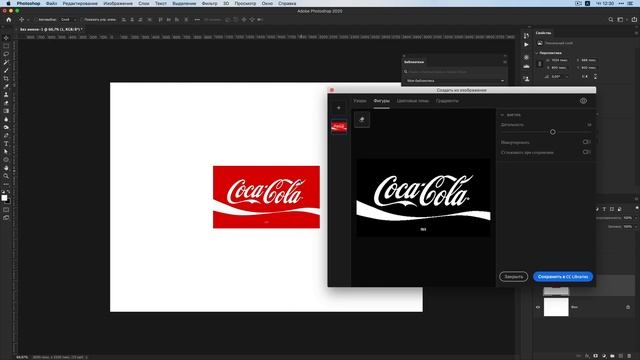640x360 pixels.
Task: Open the Файл menu
Action: [51, 3]
